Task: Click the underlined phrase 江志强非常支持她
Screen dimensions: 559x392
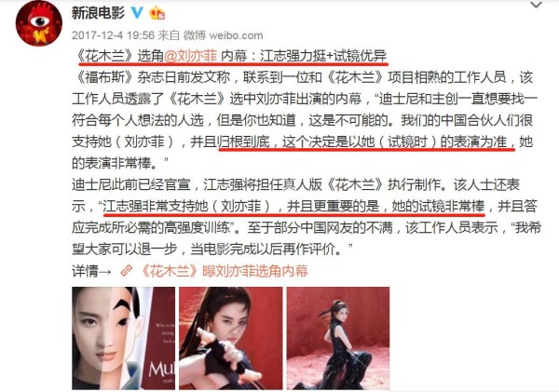Action: click(x=156, y=206)
